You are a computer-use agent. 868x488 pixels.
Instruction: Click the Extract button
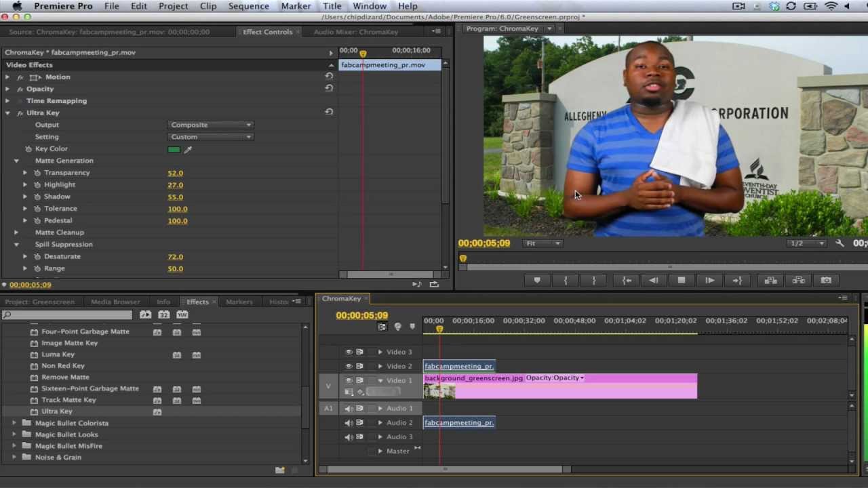[x=798, y=281]
